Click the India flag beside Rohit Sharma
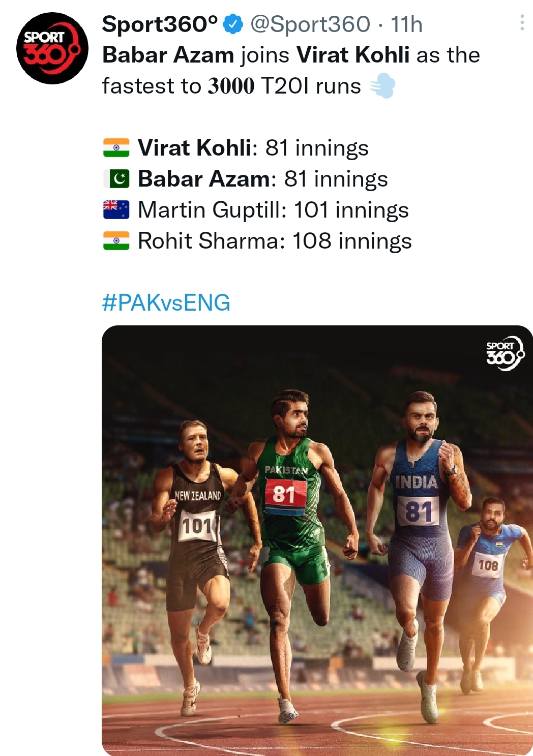This screenshot has width=533, height=756. point(116,241)
